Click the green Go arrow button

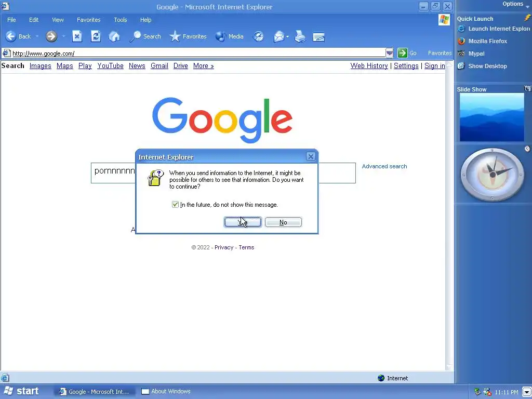pyautogui.click(x=403, y=53)
